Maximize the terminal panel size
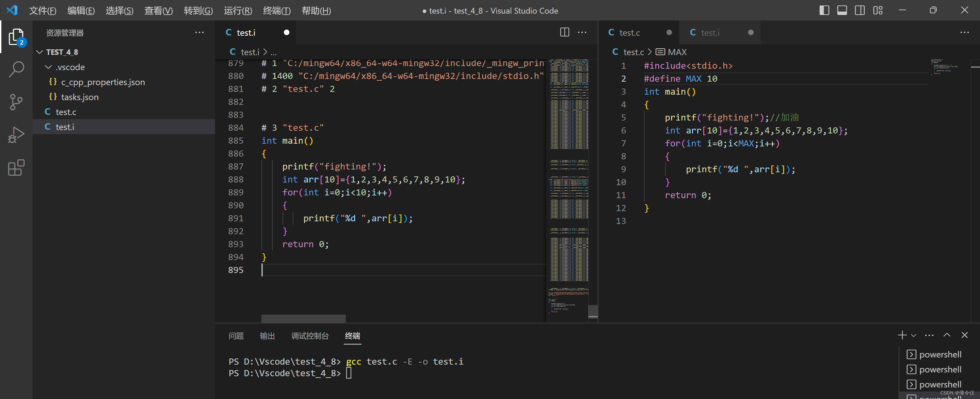 coord(947,335)
